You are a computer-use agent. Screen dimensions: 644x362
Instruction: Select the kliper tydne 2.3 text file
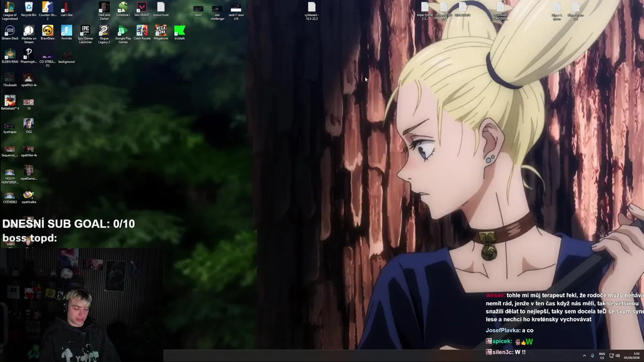coord(425,11)
